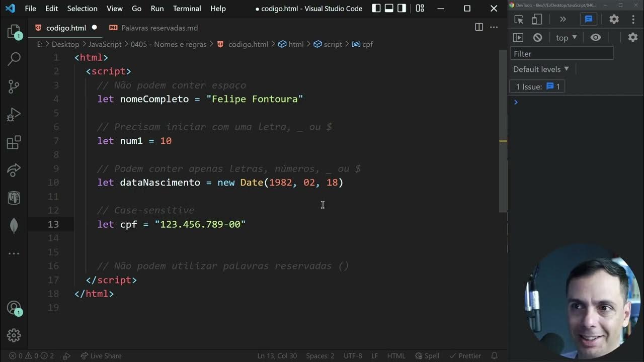Click codigo.html breadcrumb segment
The width and height of the screenshot is (644, 362).
[x=248, y=44]
